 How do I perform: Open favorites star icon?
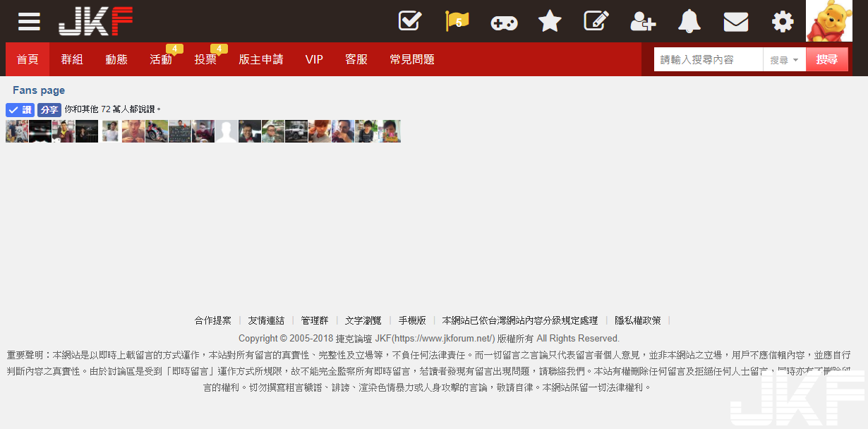coord(550,21)
